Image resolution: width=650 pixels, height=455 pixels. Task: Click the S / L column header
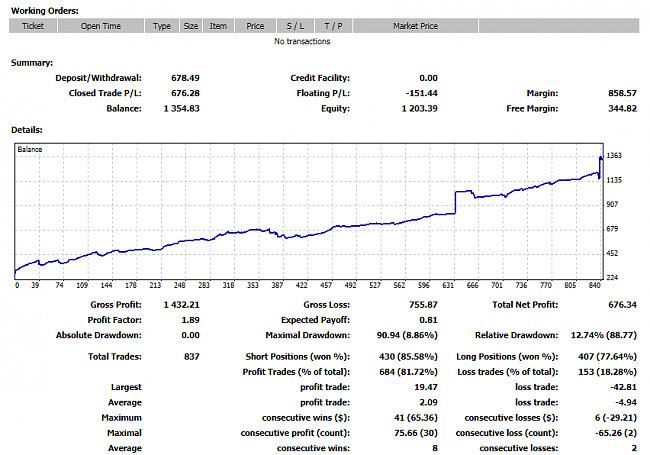tap(295, 26)
